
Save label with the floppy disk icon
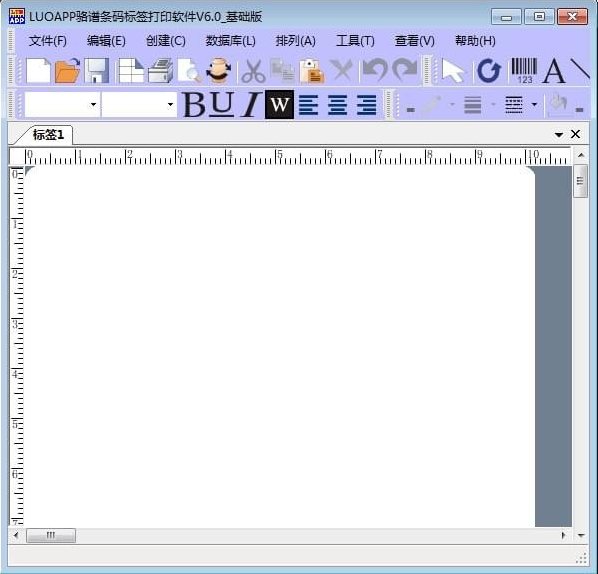point(96,71)
